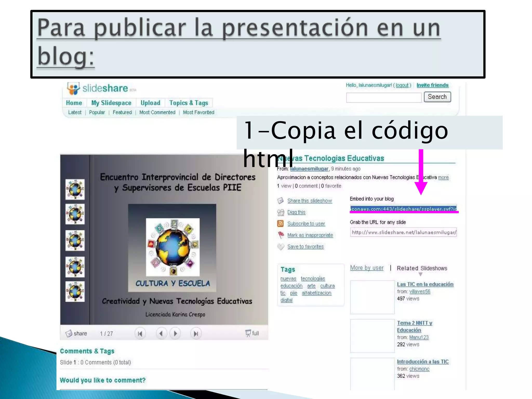Click into the search text box
This screenshot has width=532, height=399.
click(x=384, y=97)
